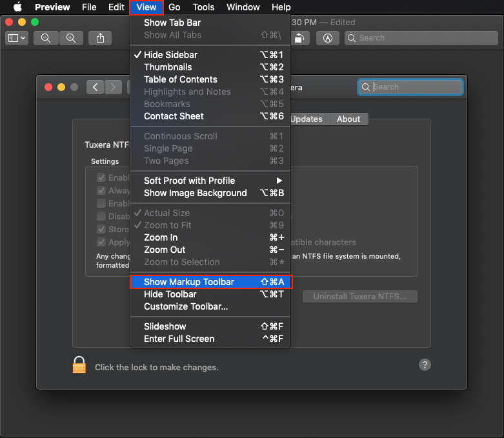Toggle the Actual Size menu item
Image resolution: width=504 pixels, height=438 pixels.
point(166,213)
